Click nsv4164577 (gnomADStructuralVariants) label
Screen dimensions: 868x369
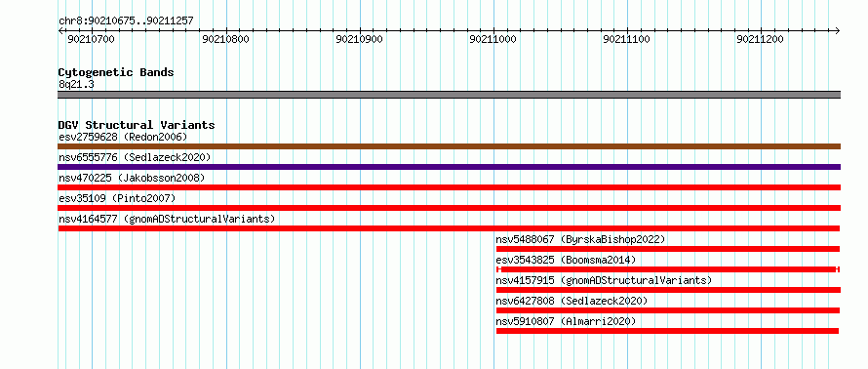click(167, 219)
